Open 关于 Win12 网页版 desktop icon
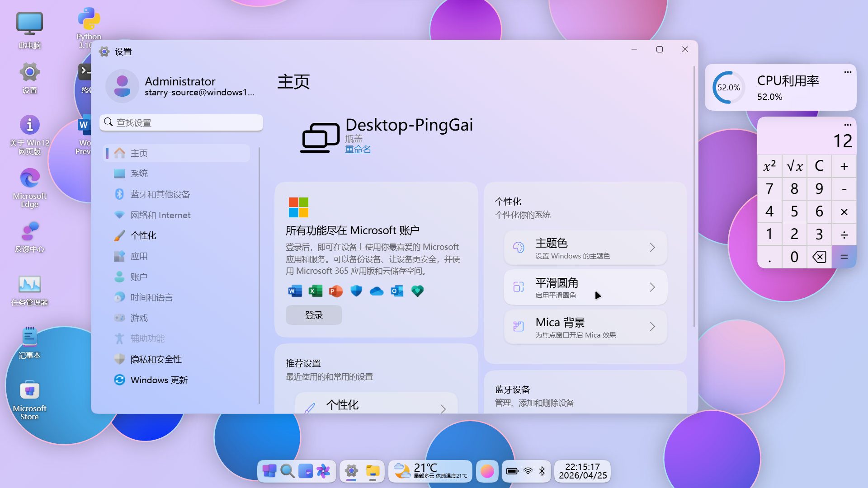The width and height of the screenshot is (868, 488). click(x=29, y=134)
